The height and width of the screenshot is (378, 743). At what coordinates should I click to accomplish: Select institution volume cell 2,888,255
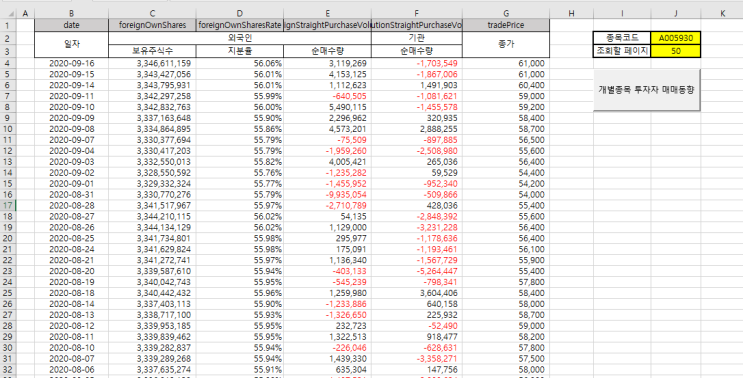click(x=417, y=129)
